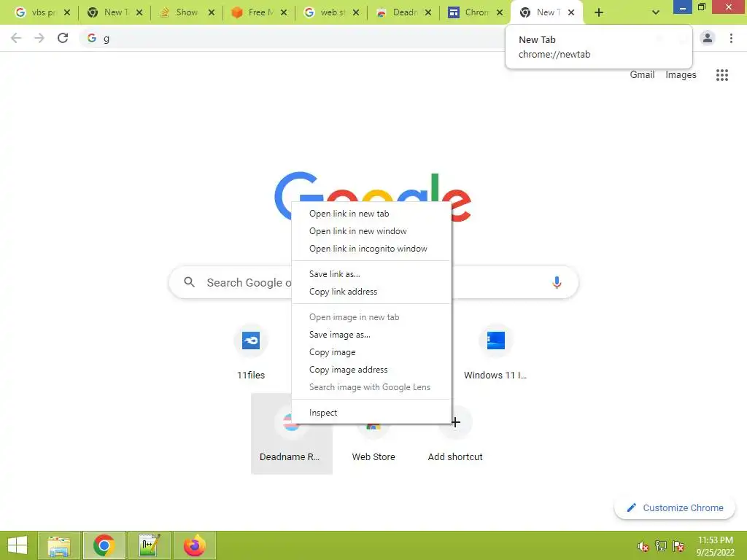Screen dimensions: 747x560
Task: Close the 'Chron' tab
Action: (x=500, y=12)
